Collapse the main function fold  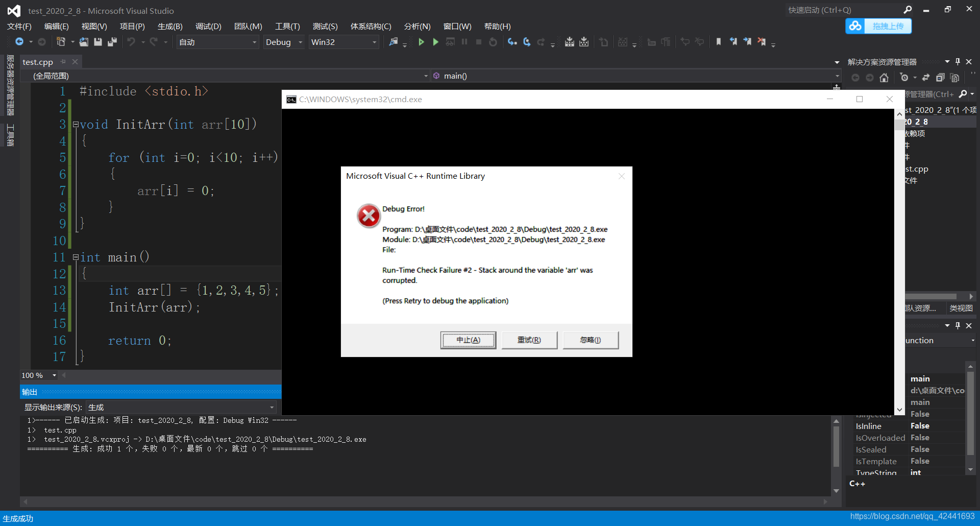[76, 257]
